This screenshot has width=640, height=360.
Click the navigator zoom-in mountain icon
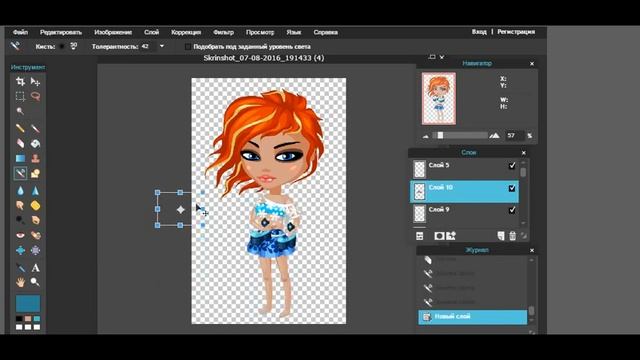coord(494,136)
